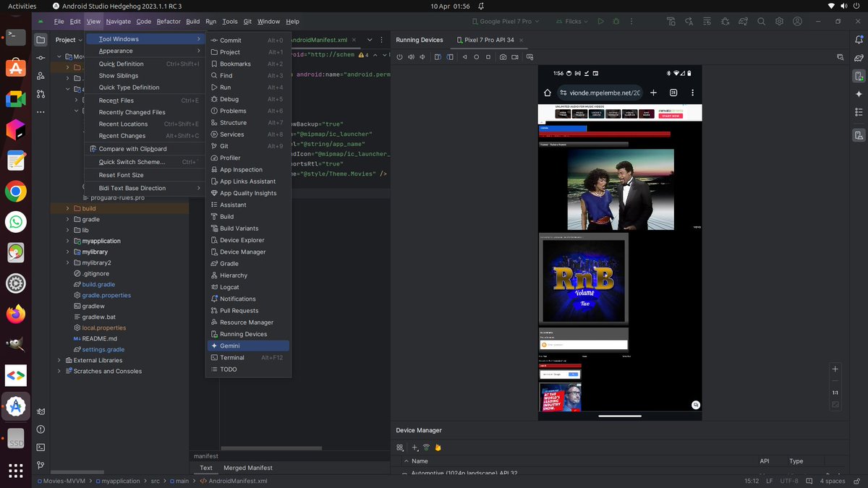The height and width of the screenshot is (488, 868).
Task: Close Pixel 7 Pro API 34 tab
Action: 522,40
